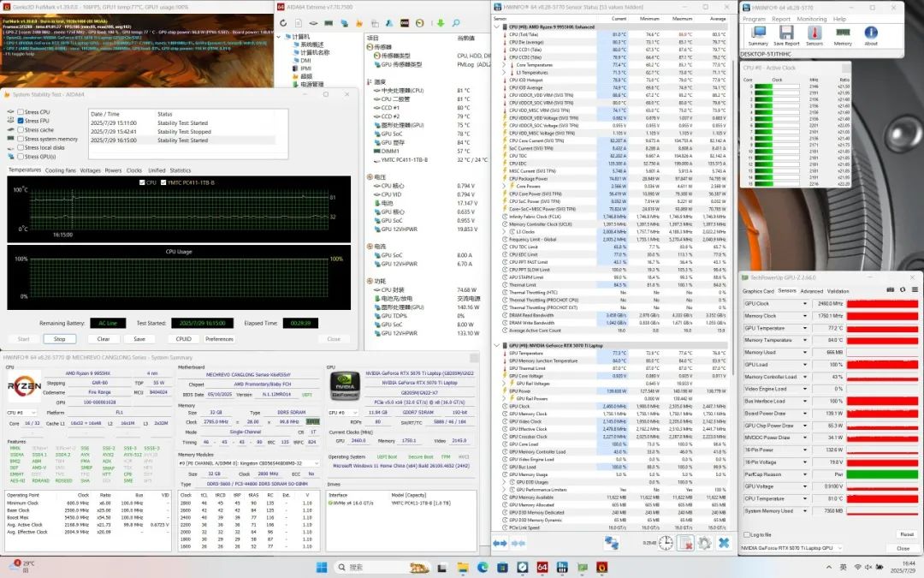Take GPU-Z screenshot with camera icon
This screenshot has height=578, width=924.
tap(891, 289)
